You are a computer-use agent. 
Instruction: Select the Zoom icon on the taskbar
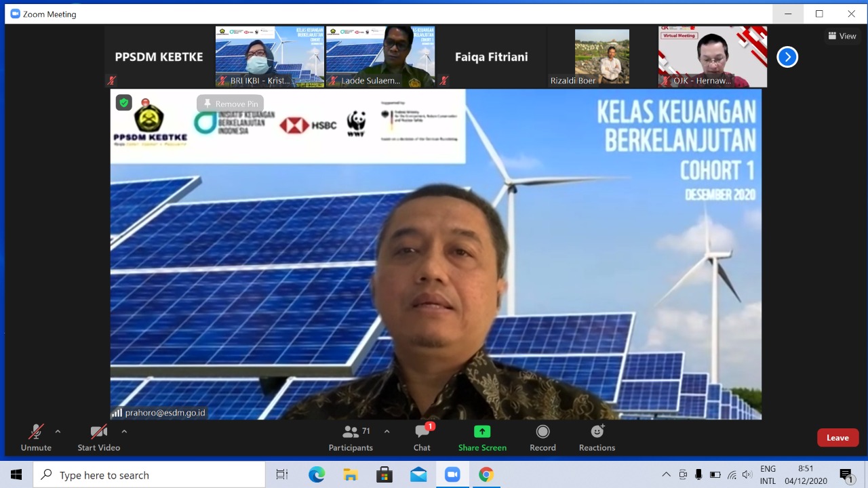(x=452, y=474)
